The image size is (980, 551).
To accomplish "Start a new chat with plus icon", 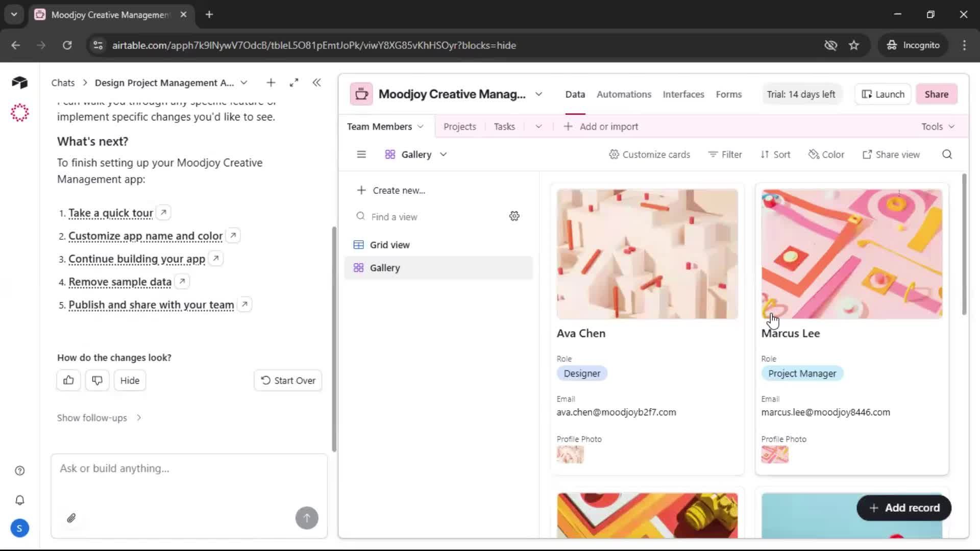I will click(x=271, y=83).
